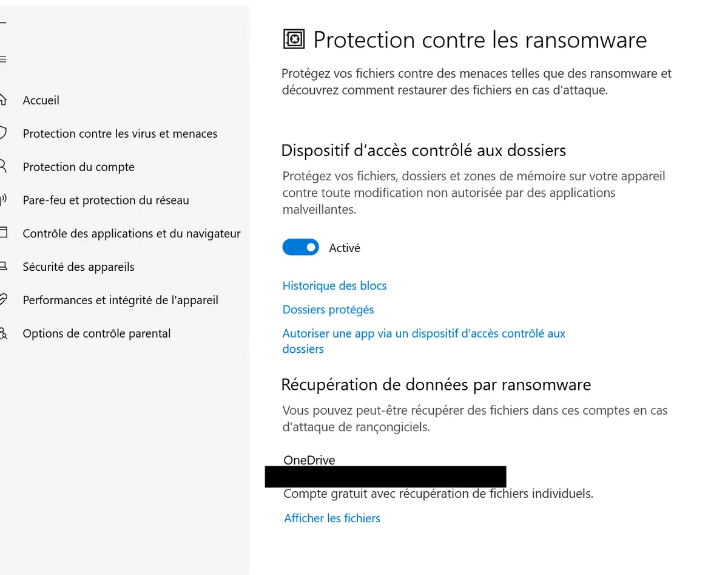
Task: Select the Pare-feu network protection icon
Action: point(4,200)
